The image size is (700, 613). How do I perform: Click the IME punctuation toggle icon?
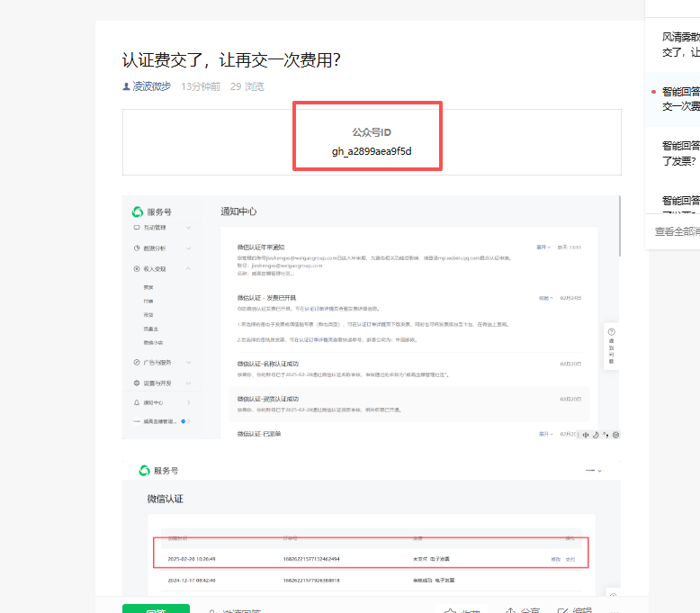click(x=606, y=435)
